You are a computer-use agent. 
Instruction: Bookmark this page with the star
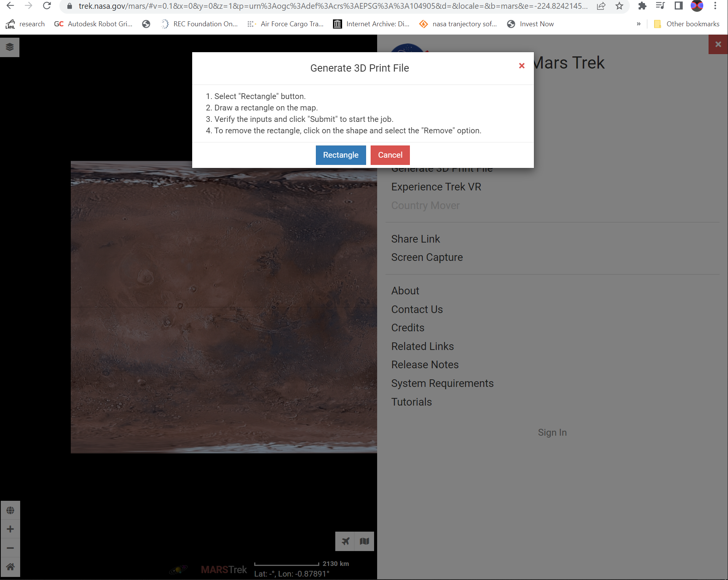tap(619, 6)
